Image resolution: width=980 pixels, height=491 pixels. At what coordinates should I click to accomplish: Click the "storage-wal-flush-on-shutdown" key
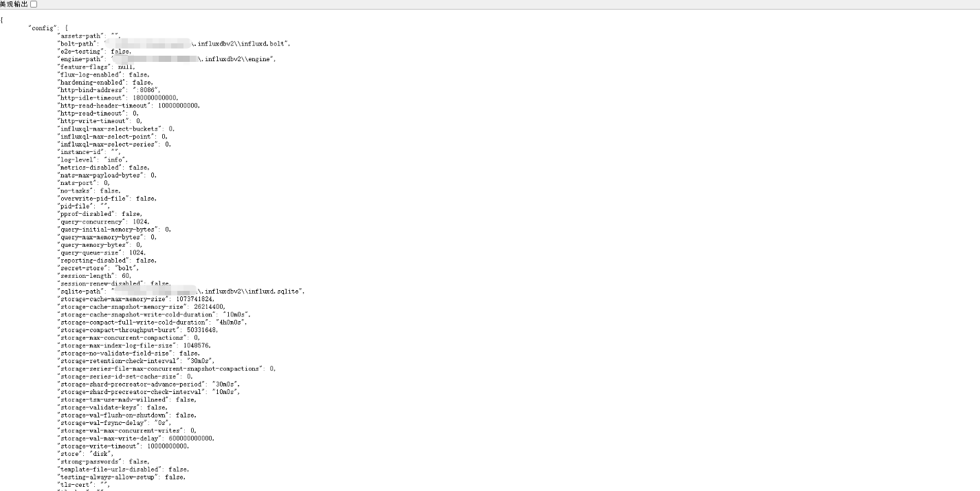[x=113, y=415]
